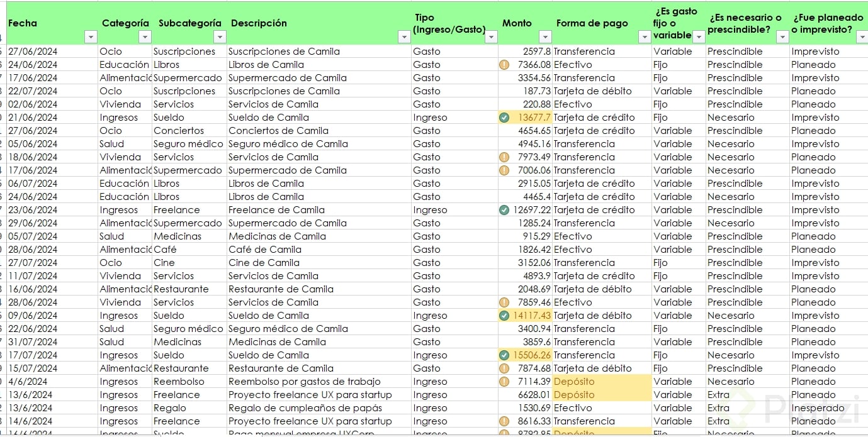Click 'Tarjeta de débito' in the 187.73 row
The image size is (868, 437).
(592, 91)
